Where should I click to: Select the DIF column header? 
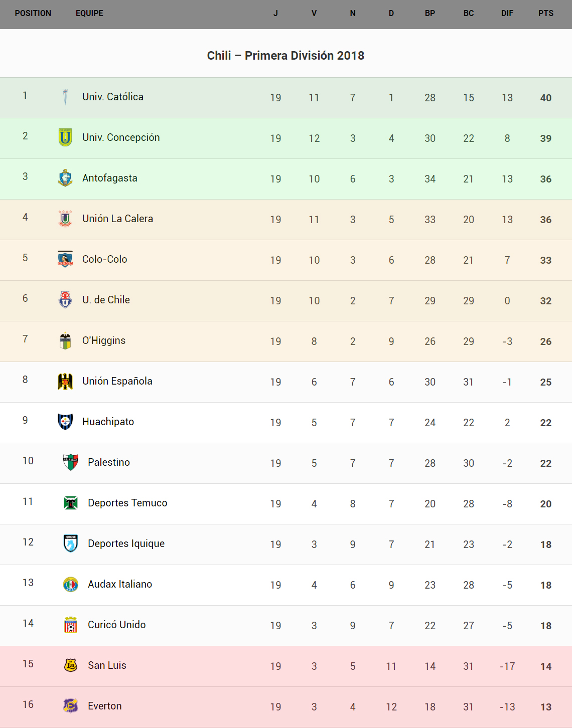[507, 14]
